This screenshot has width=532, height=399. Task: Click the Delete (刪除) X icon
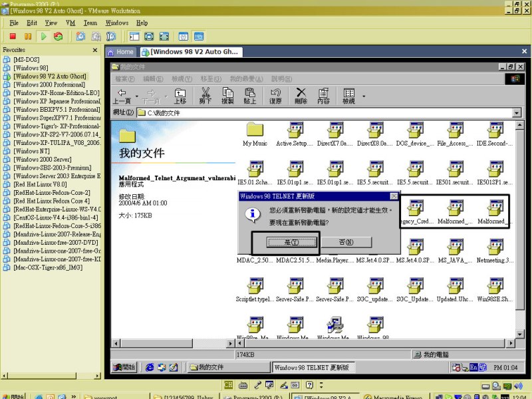301,96
